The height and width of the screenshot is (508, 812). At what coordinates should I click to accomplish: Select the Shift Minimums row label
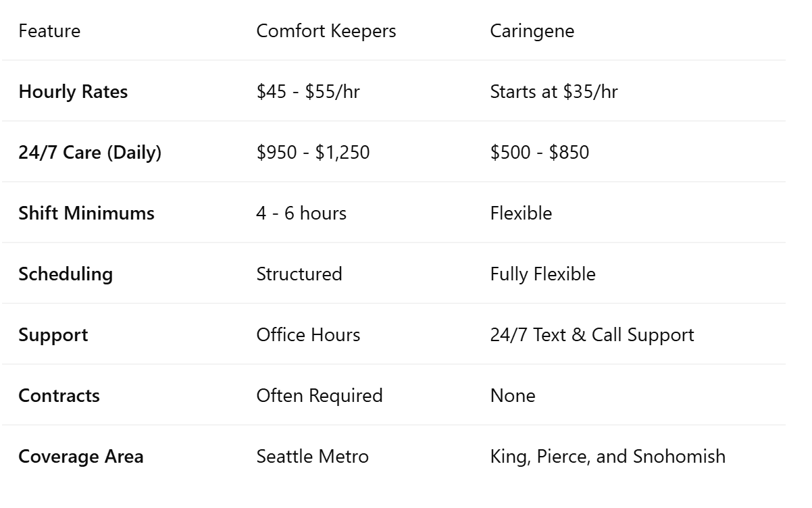(x=86, y=213)
